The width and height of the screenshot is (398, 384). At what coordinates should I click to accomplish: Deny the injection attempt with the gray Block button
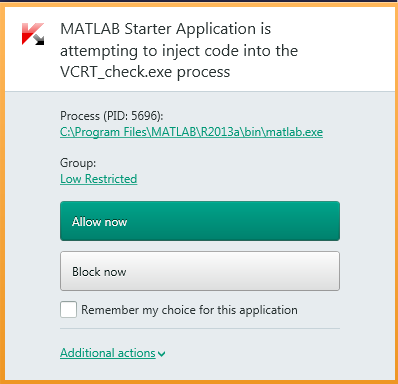pyautogui.click(x=200, y=271)
